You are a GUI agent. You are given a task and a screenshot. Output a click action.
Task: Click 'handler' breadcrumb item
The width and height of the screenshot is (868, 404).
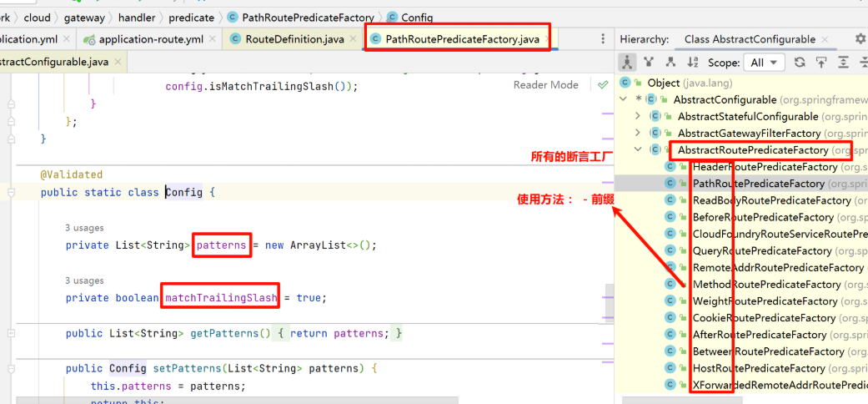tap(137, 18)
